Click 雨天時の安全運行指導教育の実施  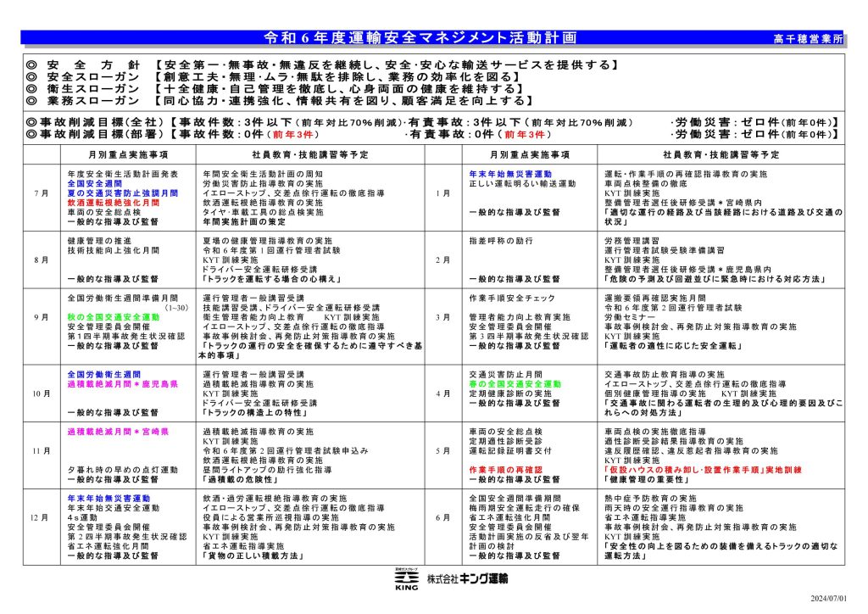pos(674,508)
